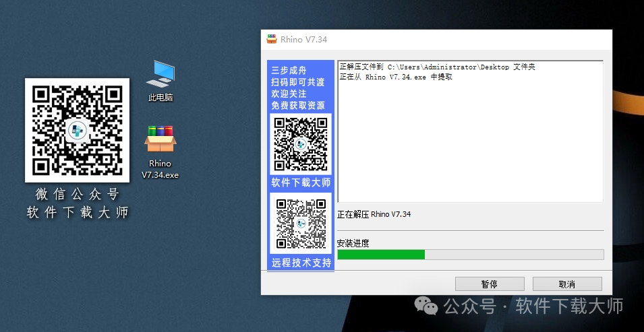Screen dimensions: 644x332
Task: Click the extraction log text area
Action: coord(470,131)
